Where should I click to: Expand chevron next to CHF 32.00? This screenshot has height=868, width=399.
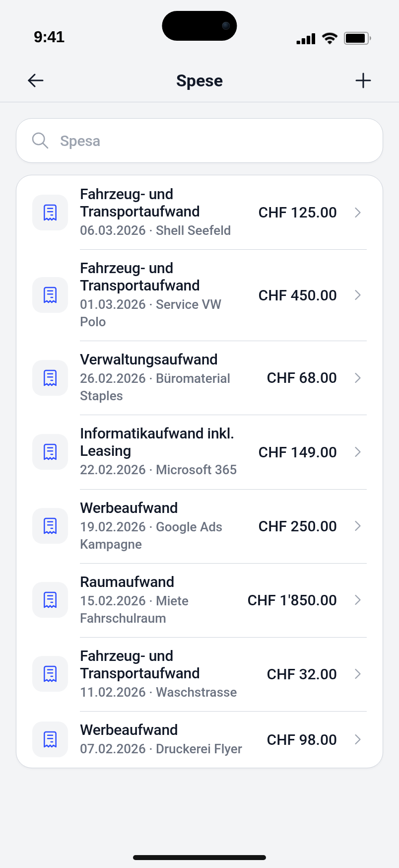(358, 674)
